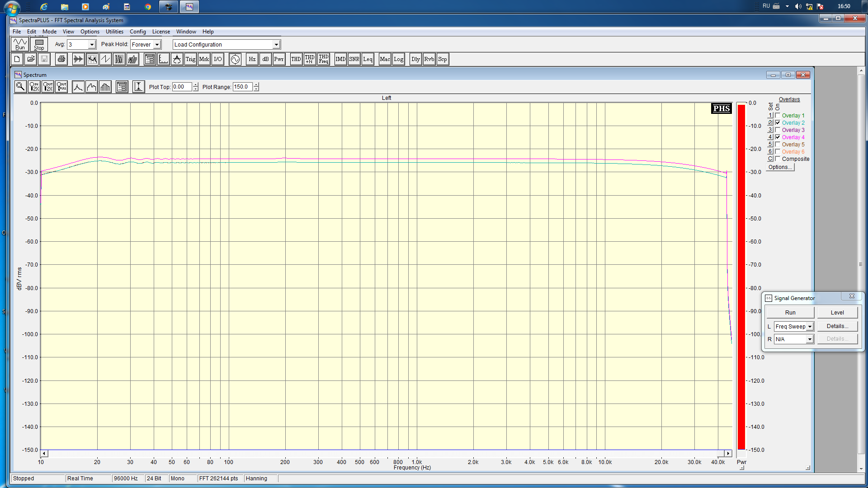Click the Set C composite button

(770, 159)
